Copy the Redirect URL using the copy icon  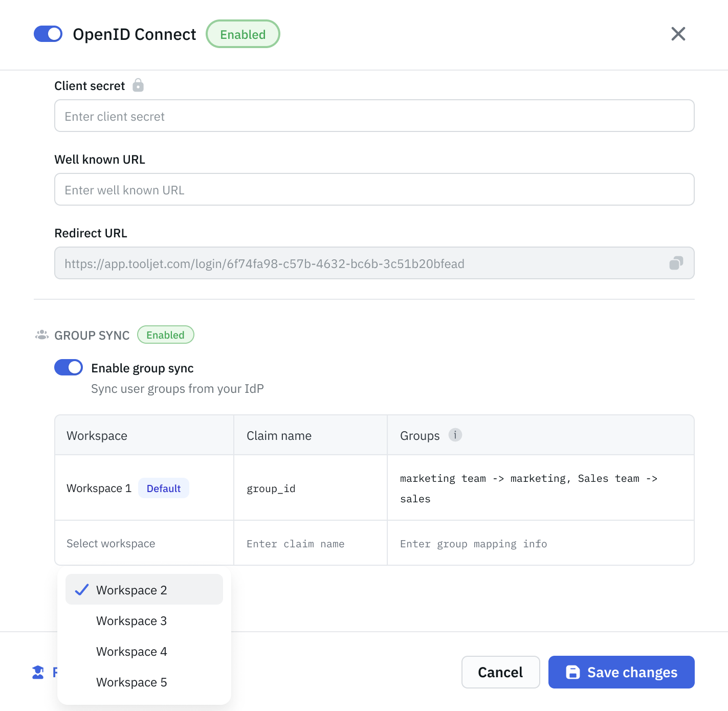pyautogui.click(x=676, y=263)
